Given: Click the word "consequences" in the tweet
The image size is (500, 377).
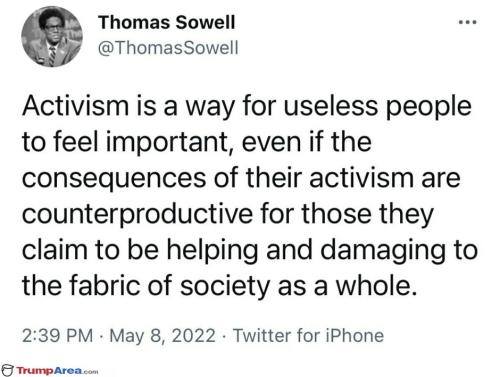Looking at the screenshot, I should point(114,179).
